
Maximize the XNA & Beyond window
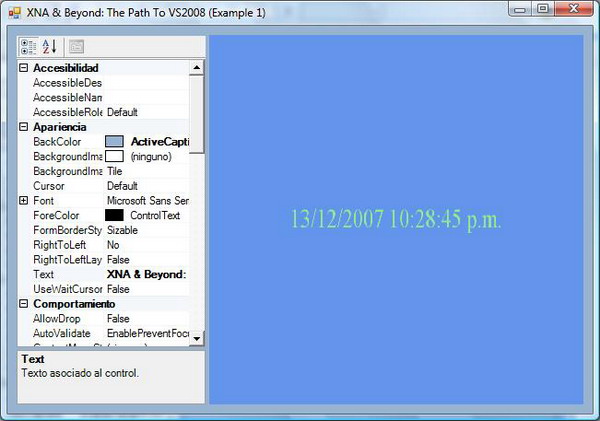pos(543,8)
